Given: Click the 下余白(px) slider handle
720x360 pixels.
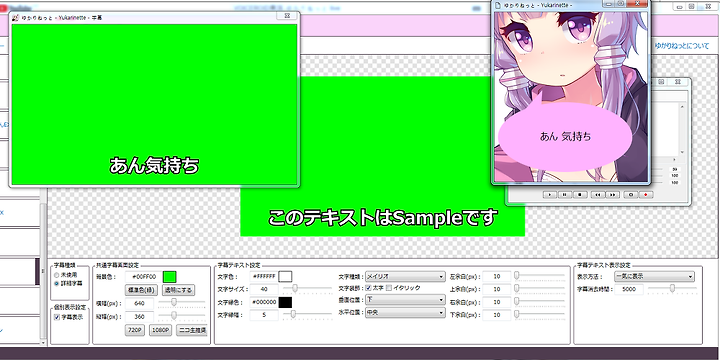Looking at the screenshot, I should (x=517, y=314).
